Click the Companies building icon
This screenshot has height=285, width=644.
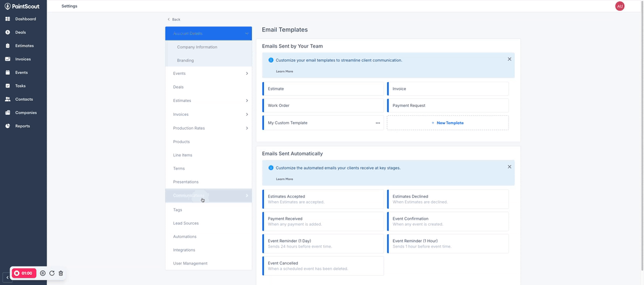point(7,112)
